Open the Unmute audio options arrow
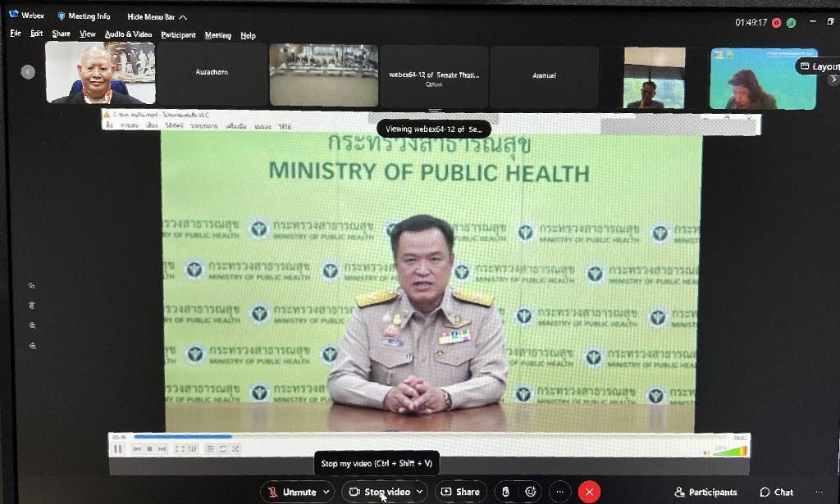 [327, 492]
